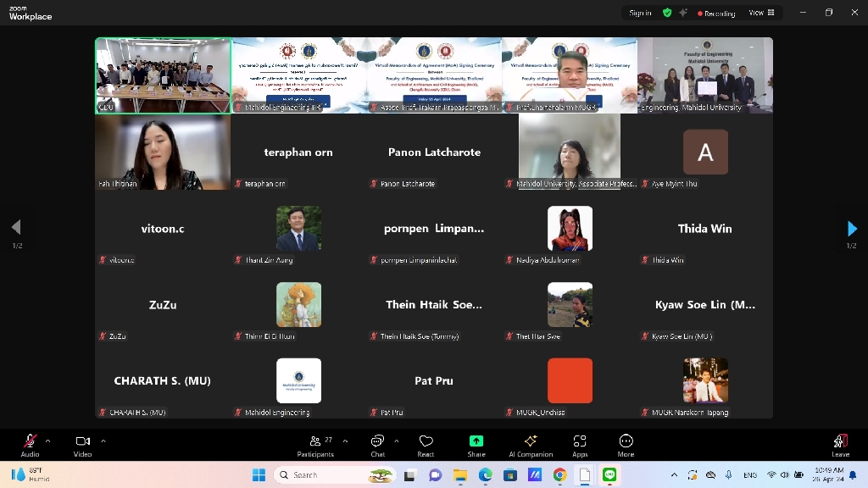868x488 pixels.
Task: Go to next page of participants
Action: tap(852, 228)
